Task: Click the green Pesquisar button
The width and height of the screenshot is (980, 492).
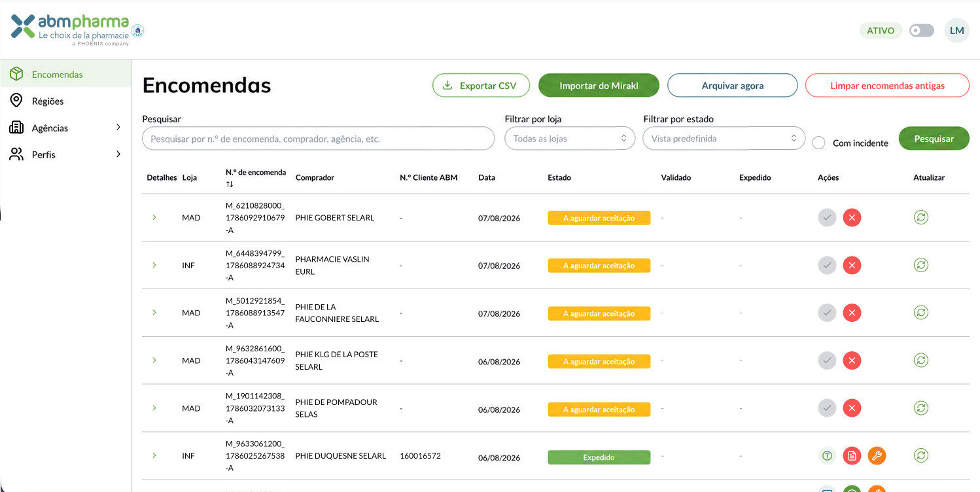Action: pos(934,139)
